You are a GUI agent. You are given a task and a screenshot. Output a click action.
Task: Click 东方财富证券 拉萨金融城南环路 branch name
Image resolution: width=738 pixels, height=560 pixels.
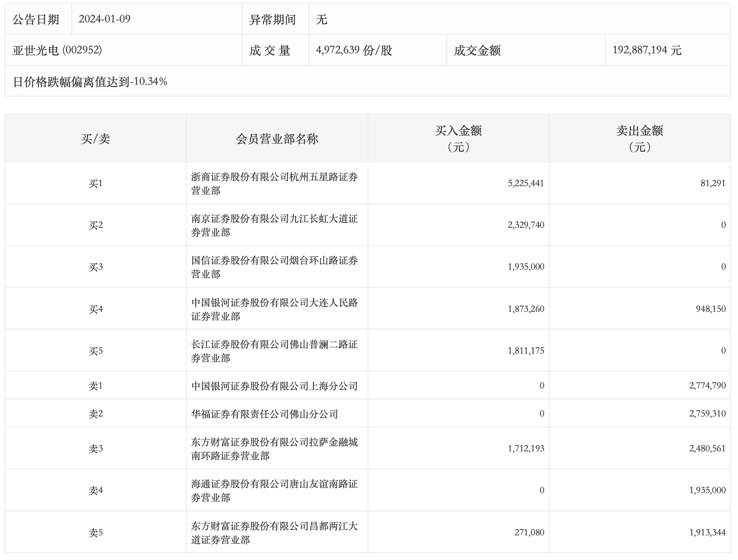[x=275, y=448]
